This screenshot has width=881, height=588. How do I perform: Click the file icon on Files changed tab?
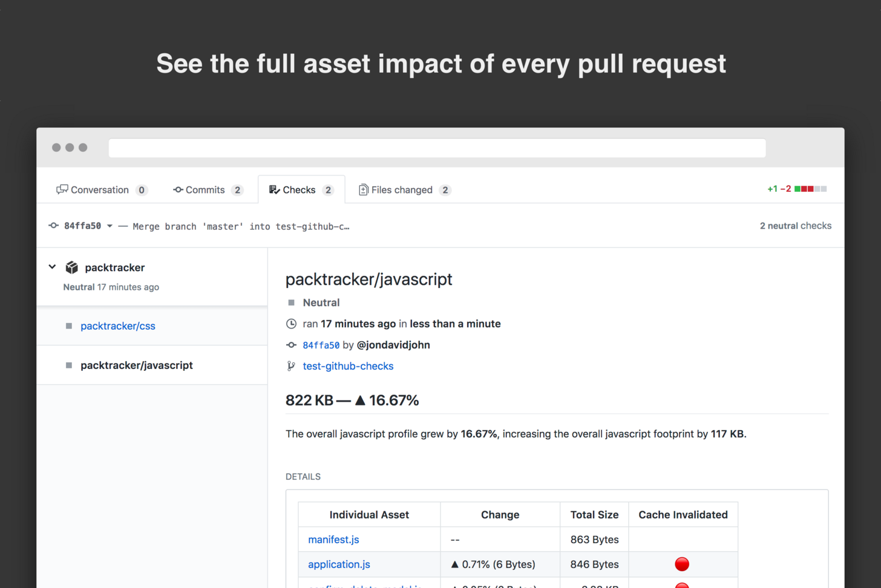point(362,189)
